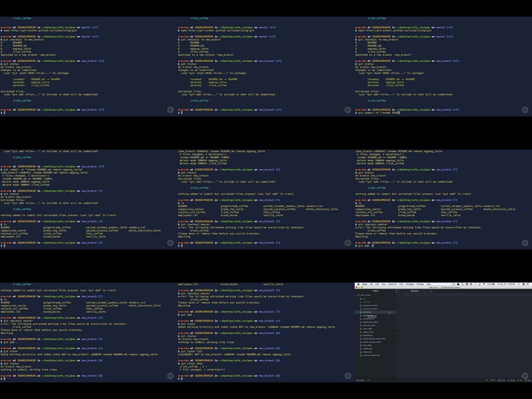The image size is (532, 399).
Task: Click the Fri Apr 13 11:39 PM clock
Action: 506,284
